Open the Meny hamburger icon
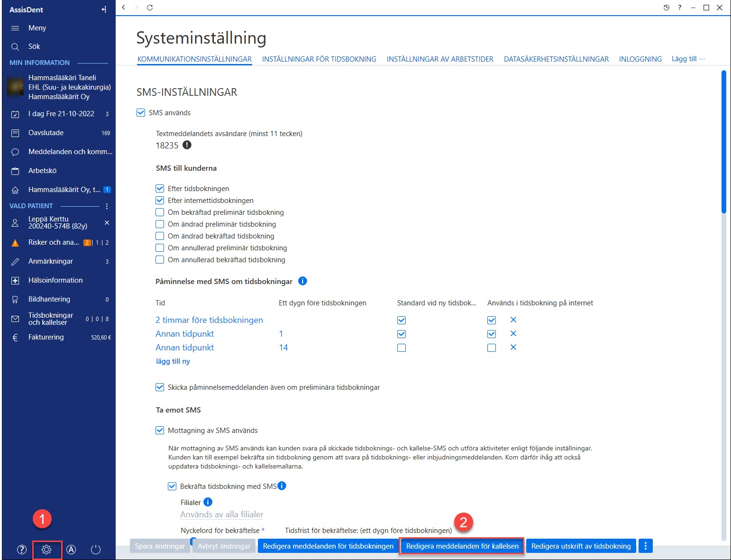This screenshot has width=731, height=560. 15,28
